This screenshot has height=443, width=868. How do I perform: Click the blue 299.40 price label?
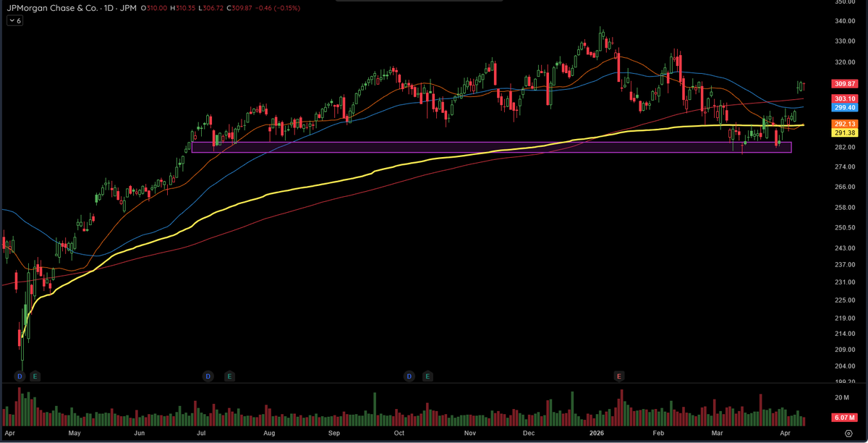coord(844,107)
